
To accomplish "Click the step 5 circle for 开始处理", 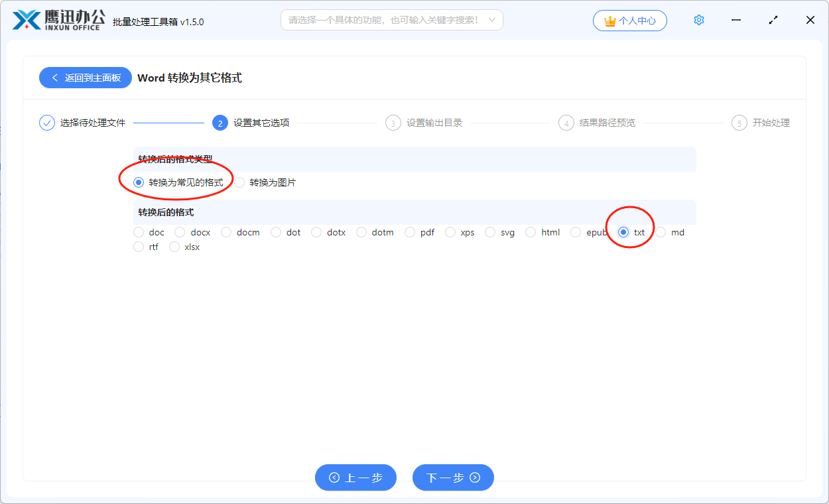I will 739,123.
